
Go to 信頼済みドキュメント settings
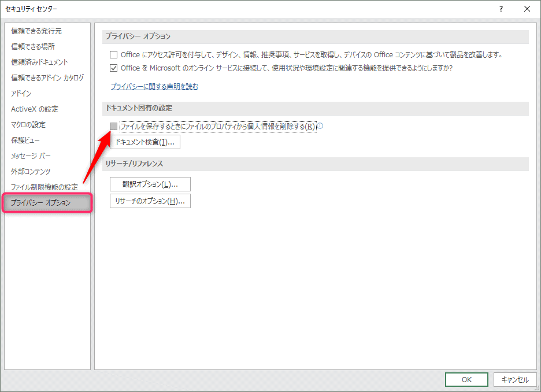point(39,62)
